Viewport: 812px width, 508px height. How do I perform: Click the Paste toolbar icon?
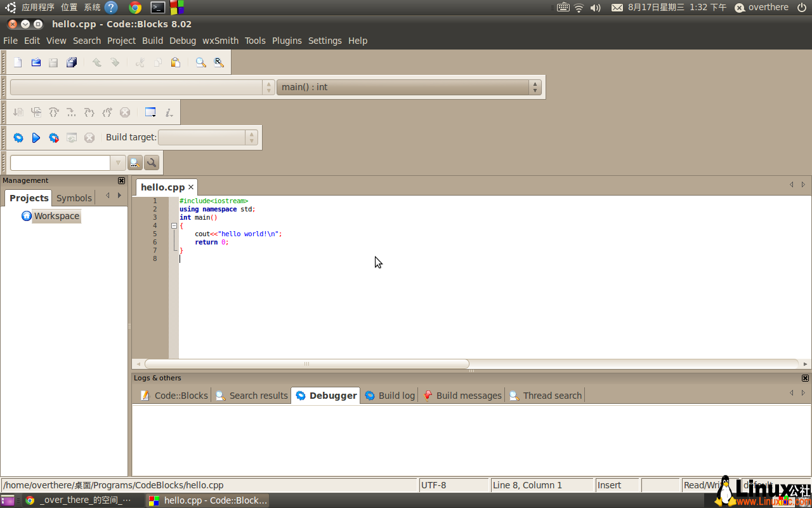coord(176,62)
